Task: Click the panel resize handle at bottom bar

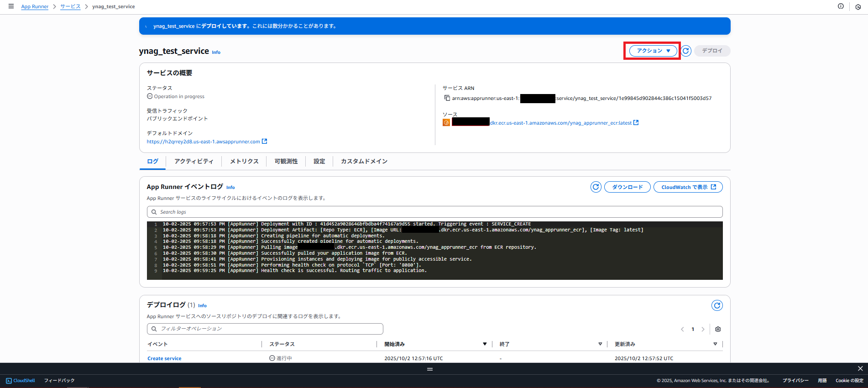Action: 430,369
